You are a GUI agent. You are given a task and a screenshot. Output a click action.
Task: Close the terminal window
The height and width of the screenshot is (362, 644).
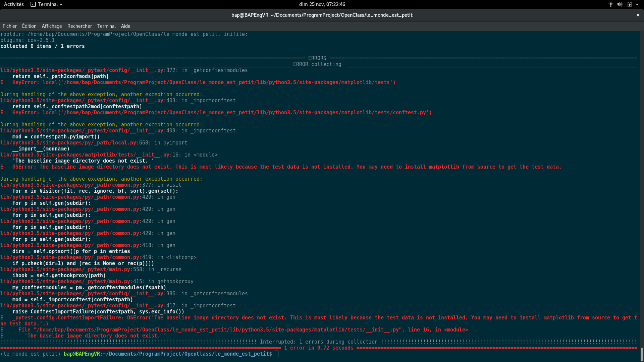click(x=637, y=15)
